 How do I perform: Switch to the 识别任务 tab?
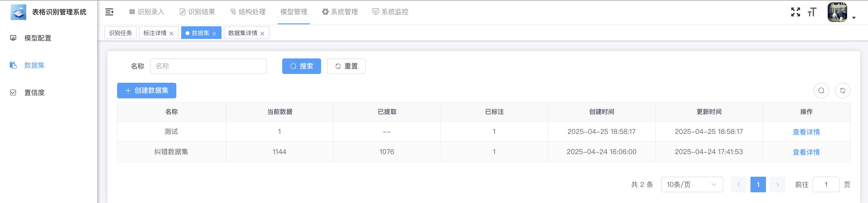120,33
